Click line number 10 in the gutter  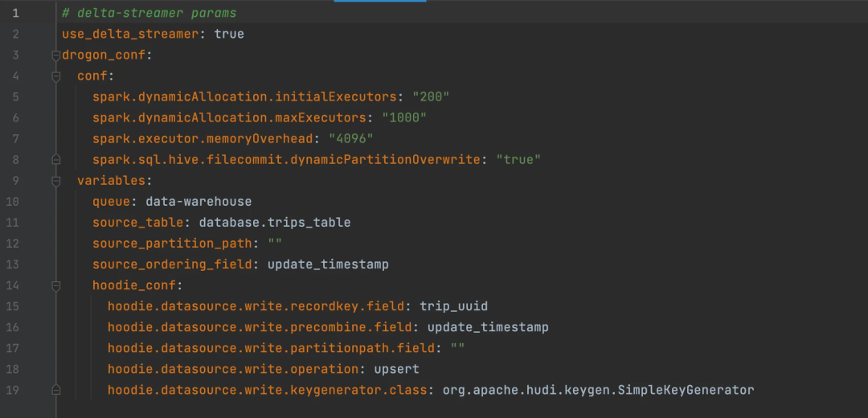click(x=12, y=202)
